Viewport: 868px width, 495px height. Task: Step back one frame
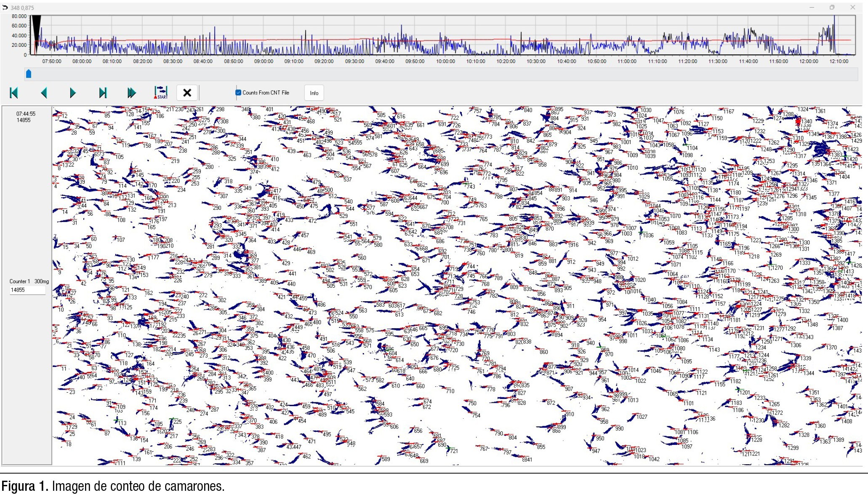coord(44,93)
